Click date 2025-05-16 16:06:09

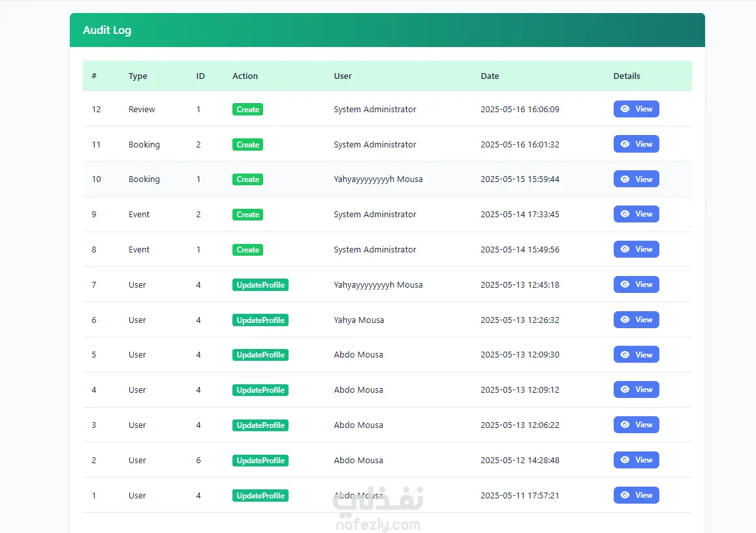[x=520, y=110]
